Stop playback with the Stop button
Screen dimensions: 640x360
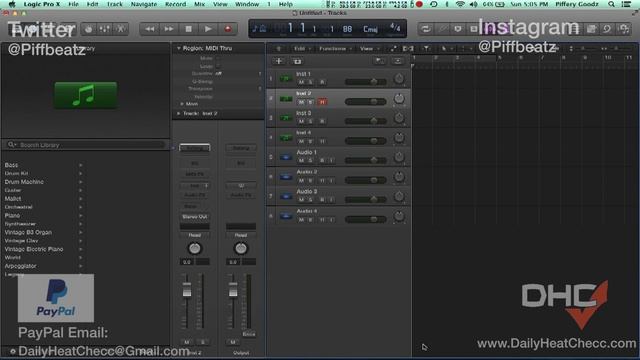[x=188, y=29]
